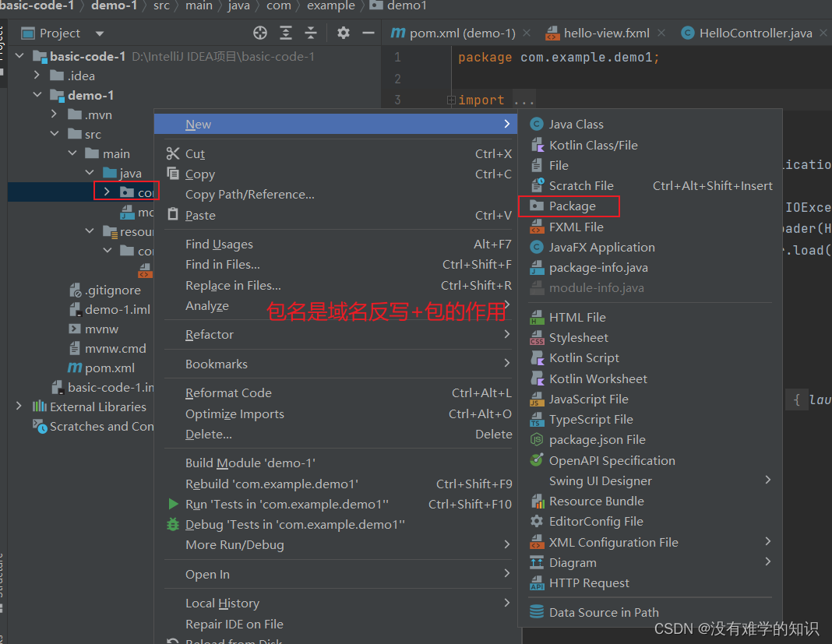
Task: Click 'demo1' folder in the breadcrumb
Action: point(398,5)
